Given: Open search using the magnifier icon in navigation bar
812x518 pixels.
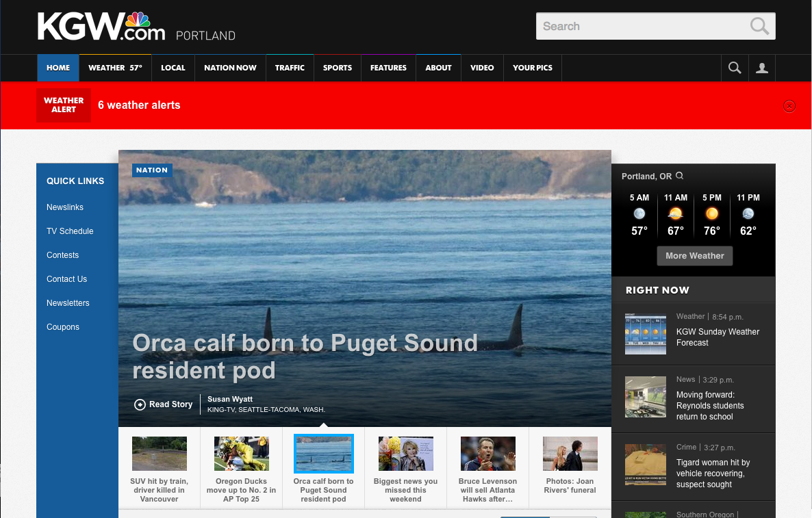Looking at the screenshot, I should [x=735, y=68].
